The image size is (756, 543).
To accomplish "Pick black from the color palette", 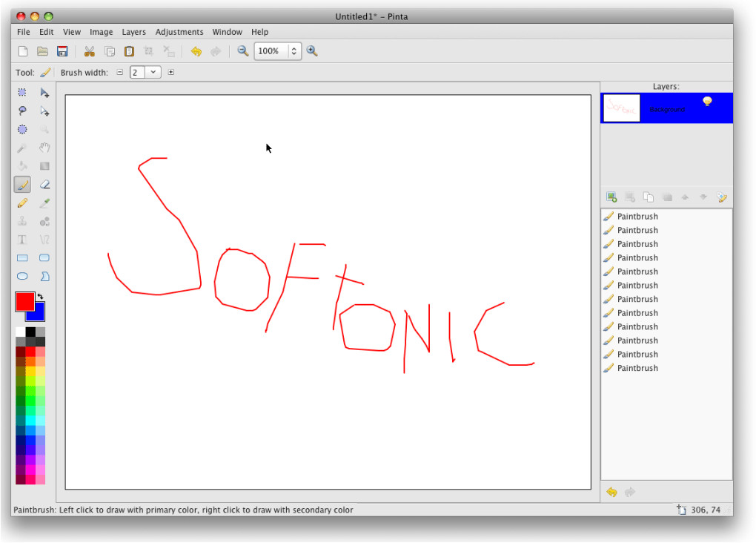I will click(x=30, y=332).
